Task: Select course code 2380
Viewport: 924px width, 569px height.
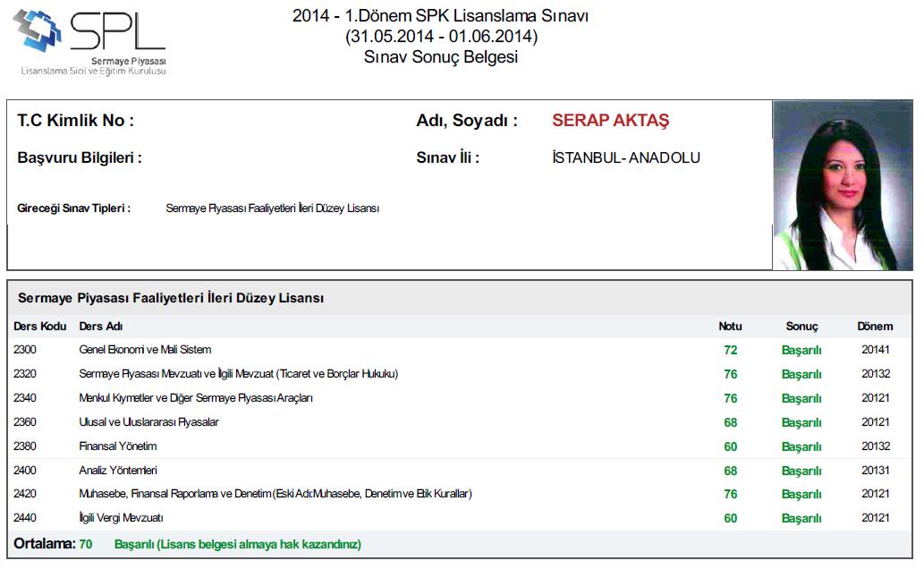Action: click(25, 446)
